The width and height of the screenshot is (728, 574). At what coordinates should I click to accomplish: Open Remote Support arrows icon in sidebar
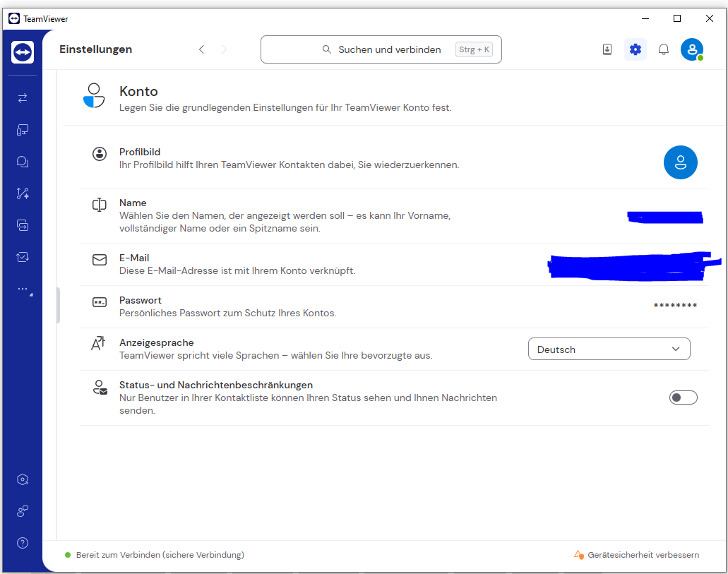23,98
